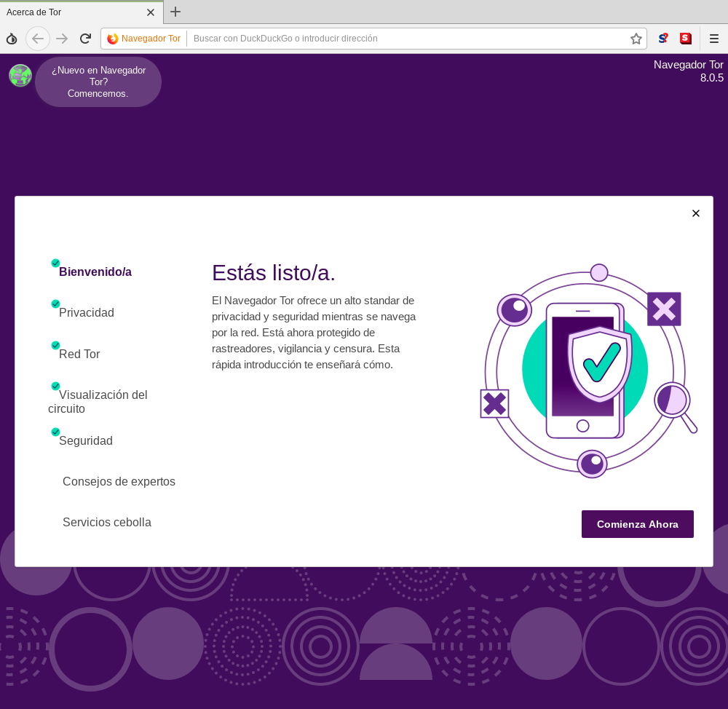This screenshot has width=728, height=709.
Task: Click the green checkmark beside Privacidad
Action: pyautogui.click(x=55, y=304)
